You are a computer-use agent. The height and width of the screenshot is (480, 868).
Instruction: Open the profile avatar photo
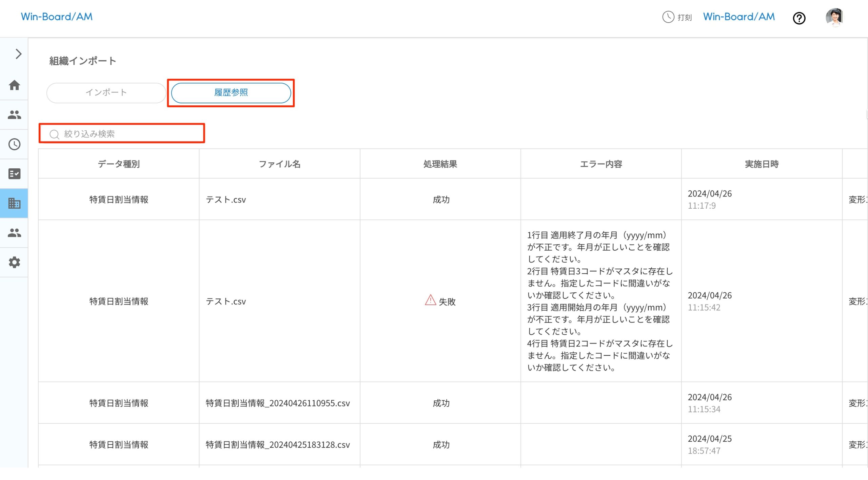835,17
